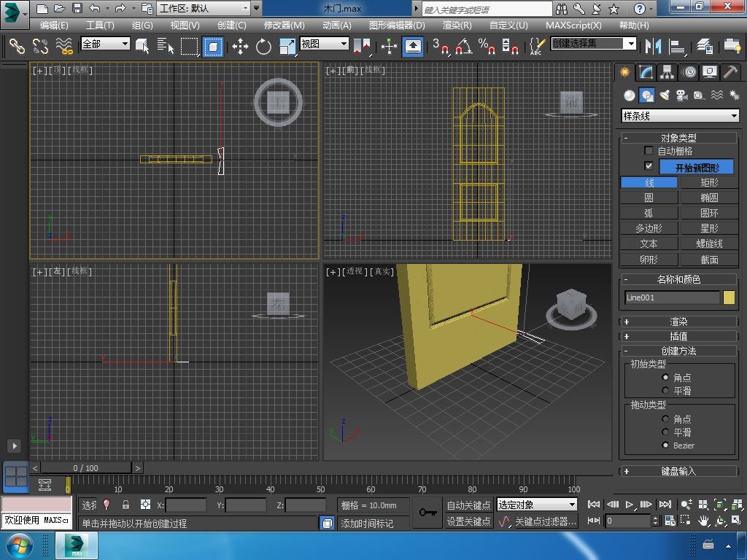747x560 pixels.
Task: Open the Modify panel tab icon
Action: tap(646, 72)
